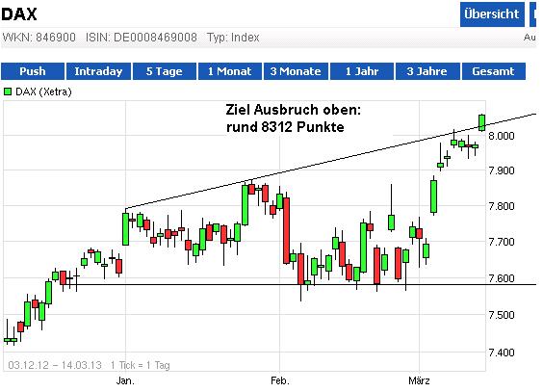543x392 pixels.
Task: Switch to the 1 Jahr view
Action: click(x=362, y=71)
